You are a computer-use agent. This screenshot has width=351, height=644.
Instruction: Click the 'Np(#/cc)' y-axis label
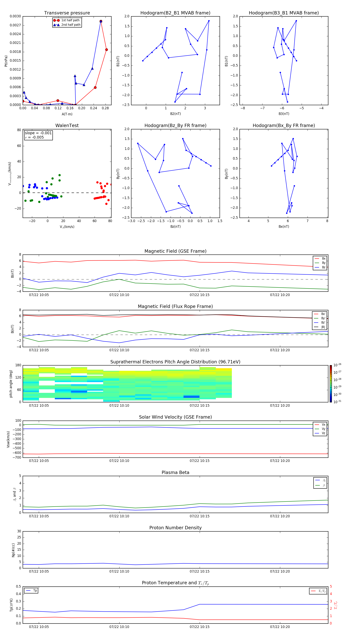click(13, 550)
